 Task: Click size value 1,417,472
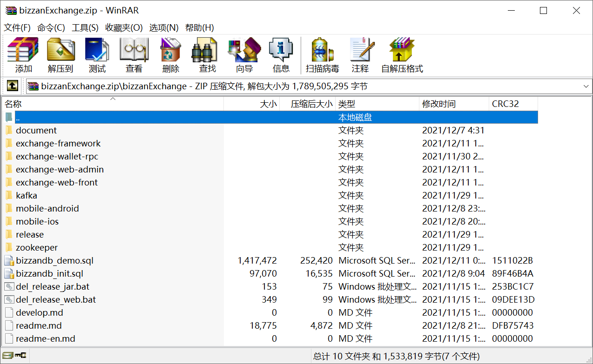257,260
